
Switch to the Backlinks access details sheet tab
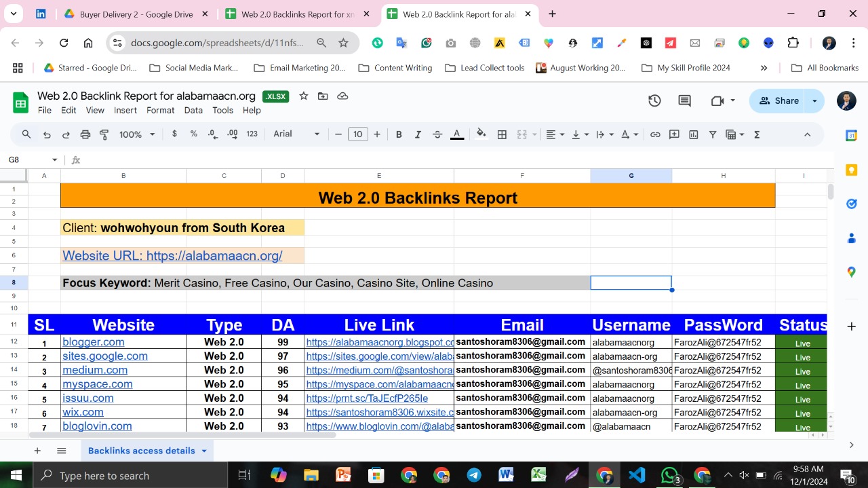tap(141, 451)
